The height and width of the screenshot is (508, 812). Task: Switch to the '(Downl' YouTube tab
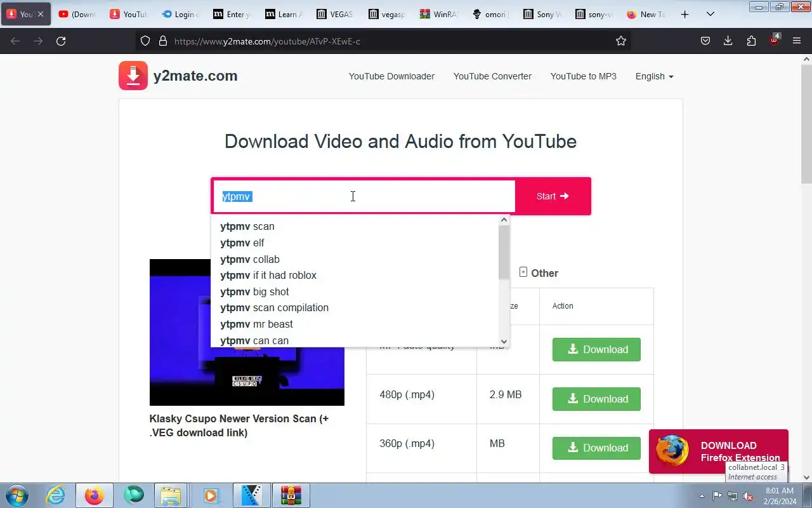77,14
